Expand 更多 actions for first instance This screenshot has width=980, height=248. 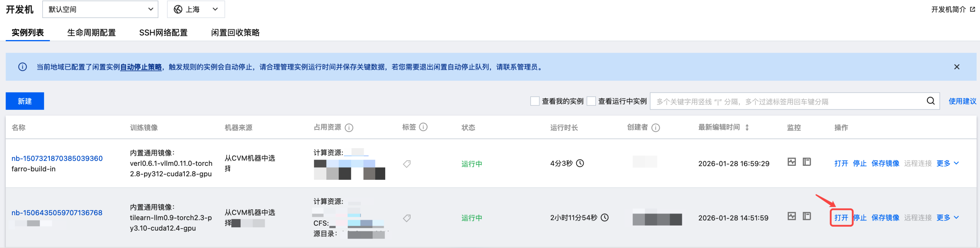(947, 163)
